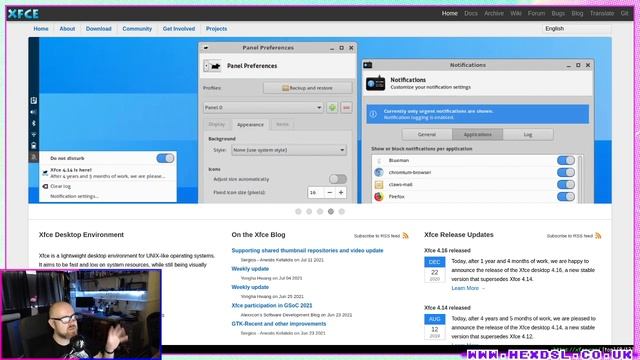Click the volume icon in side panel
Screen dimensions: 640x360
[x=34, y=112]
